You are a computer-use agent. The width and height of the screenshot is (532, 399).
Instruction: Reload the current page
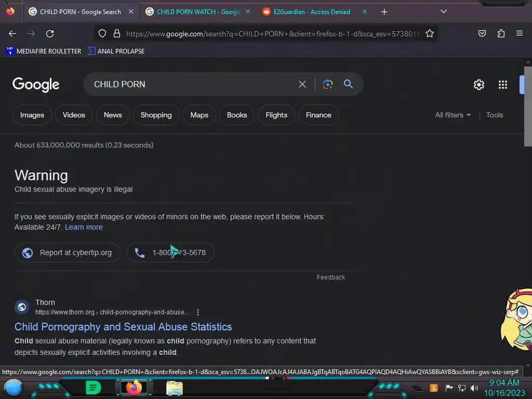tap(50, 34)
